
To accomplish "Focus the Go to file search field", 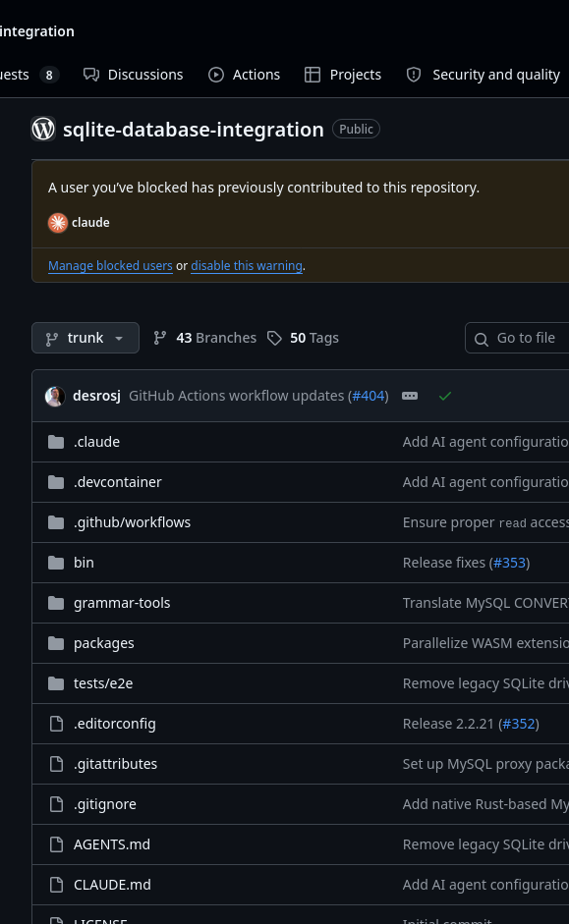I will point(517,338).
